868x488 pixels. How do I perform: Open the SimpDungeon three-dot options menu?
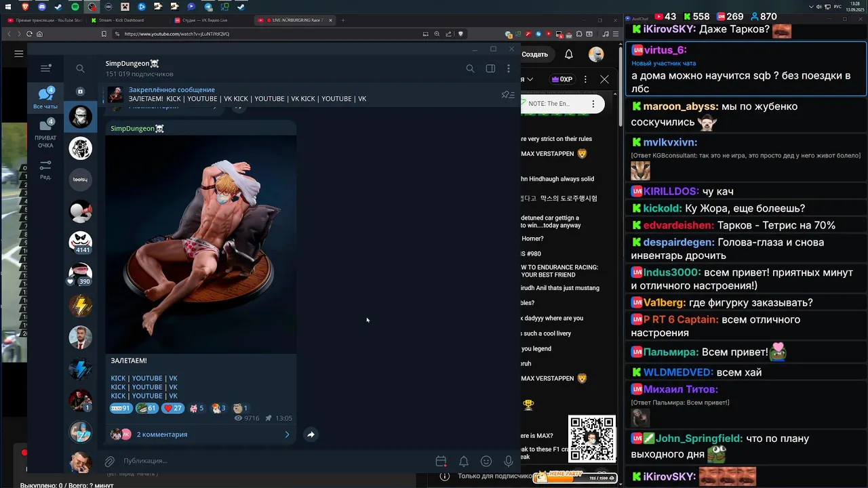[x=509, y=68]
